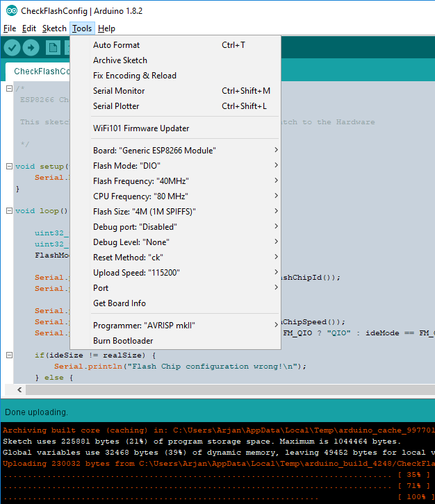Launch the Serial Monitor
This screenshot has height=504, width=435.
[x=175, y=91]
